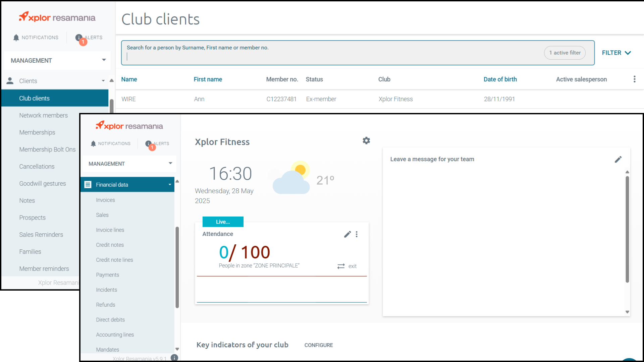The image size is (644, 362).
Task: Expand FILTER chevron
Action: click(628, 53)
